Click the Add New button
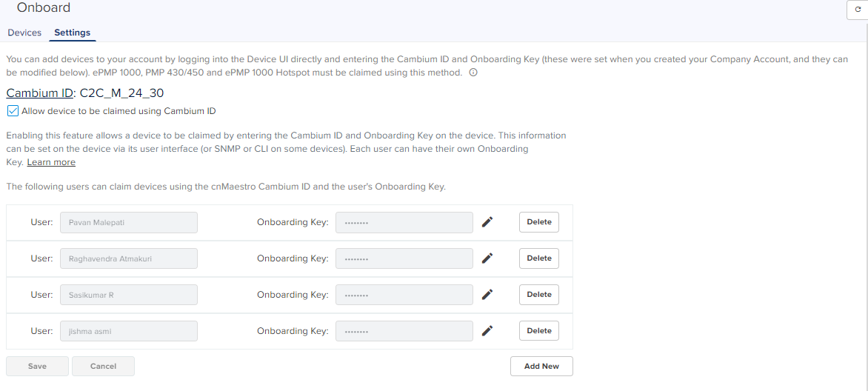 coord(541,366)
